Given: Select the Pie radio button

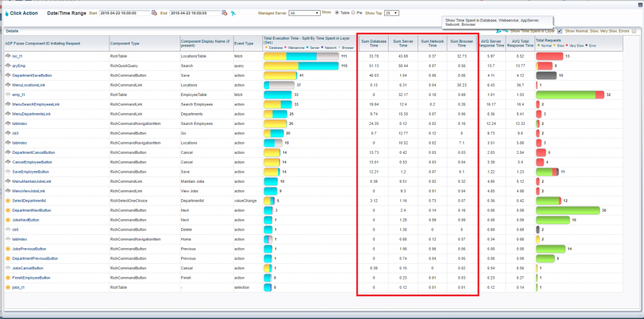Looking at the screenshot, I should [x=353, y=13].
